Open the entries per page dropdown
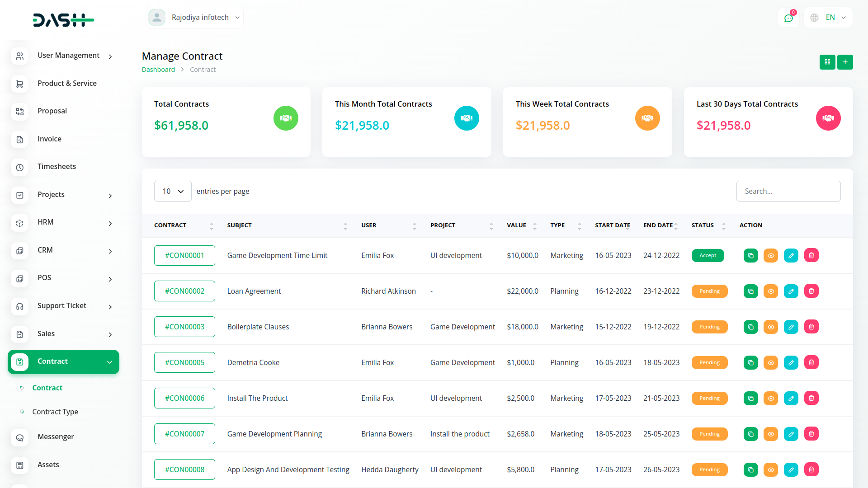Viewport: 868px width, 488px height. (173, 192)
